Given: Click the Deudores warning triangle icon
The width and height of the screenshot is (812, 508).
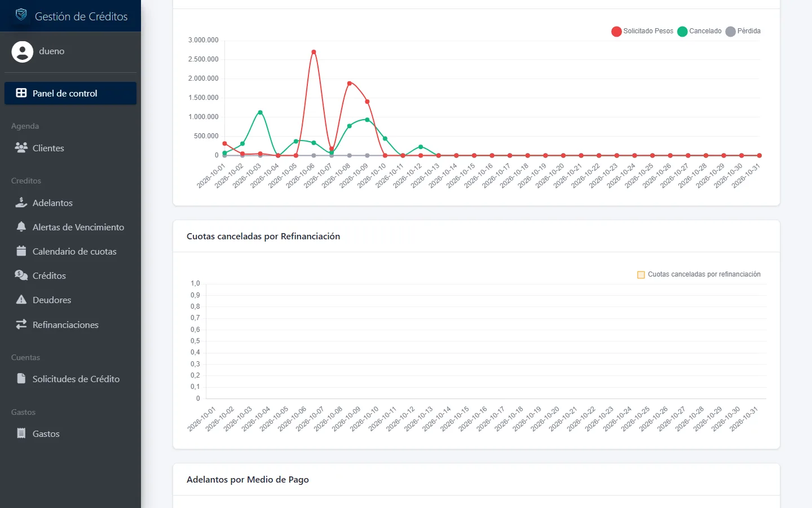Looking at the screenshot, I should 21,300.
